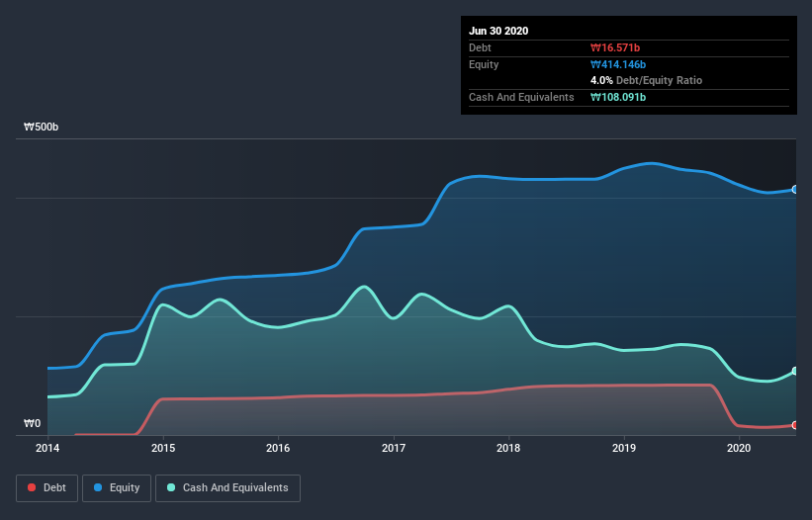This screenshot has height=520, width=812.
Task: Select the blue Equity endpoint marker
Action: pos(795,190)
